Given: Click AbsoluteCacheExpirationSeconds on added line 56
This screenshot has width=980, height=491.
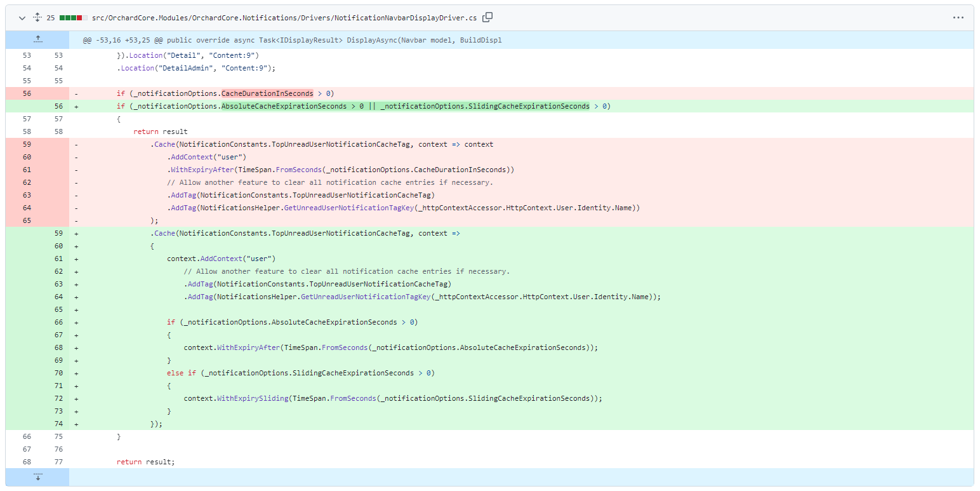Looking at the screenshot, I should pos(284,106).
